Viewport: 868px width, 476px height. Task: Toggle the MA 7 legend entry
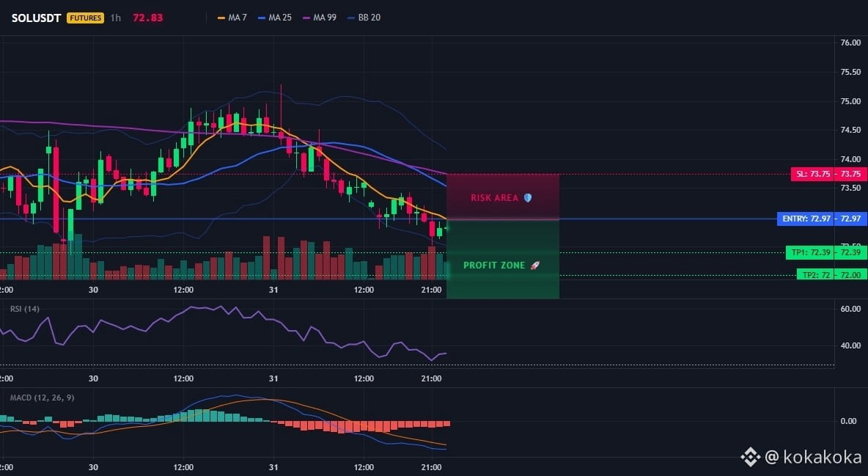pos(232,18)
